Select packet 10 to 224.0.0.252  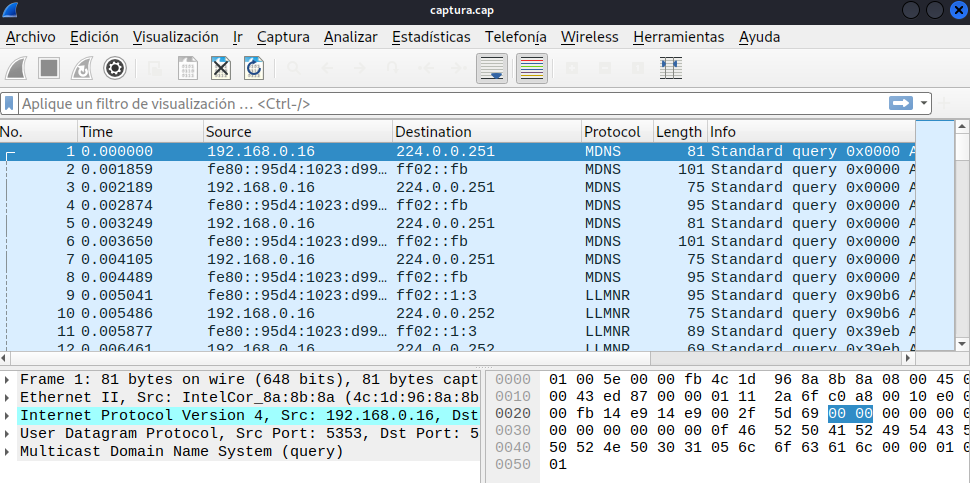pyautogui.click(x=457, y=313)
